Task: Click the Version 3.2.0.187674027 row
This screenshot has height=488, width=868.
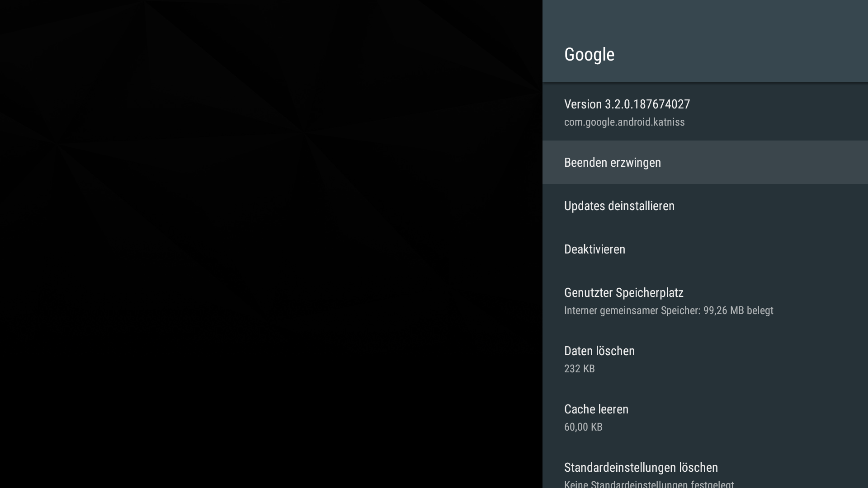Action: click(x=705, y=112)
